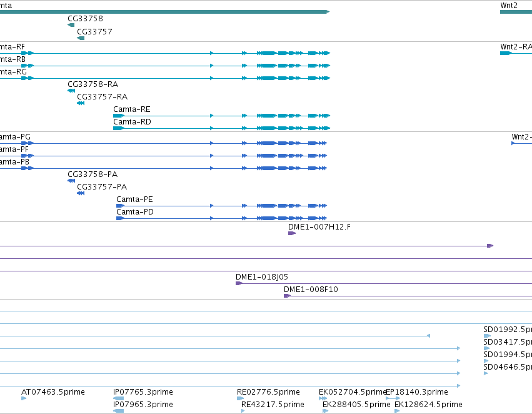Click the AT07463.5prime arrow glyph

(x=24, y=398)
